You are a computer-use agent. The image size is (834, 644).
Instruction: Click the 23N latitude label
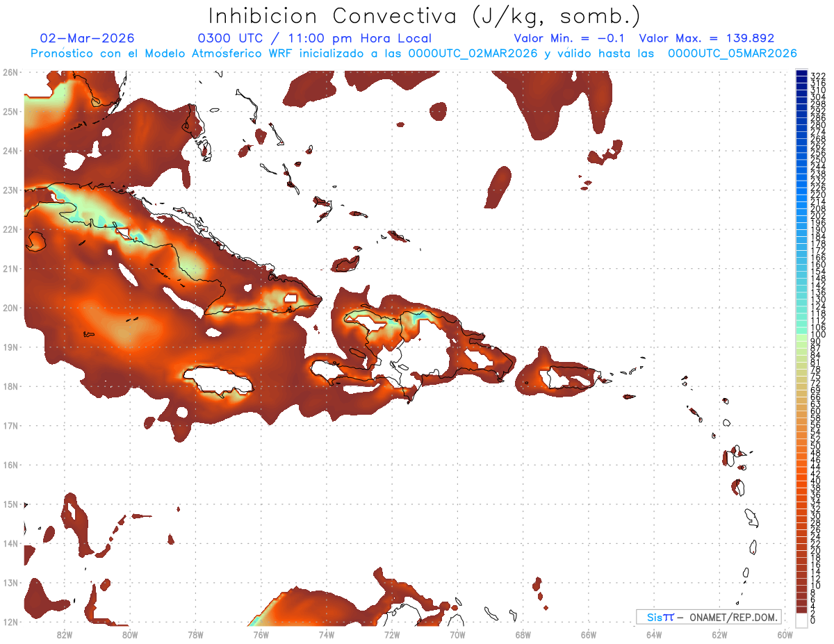pos(10,190)
